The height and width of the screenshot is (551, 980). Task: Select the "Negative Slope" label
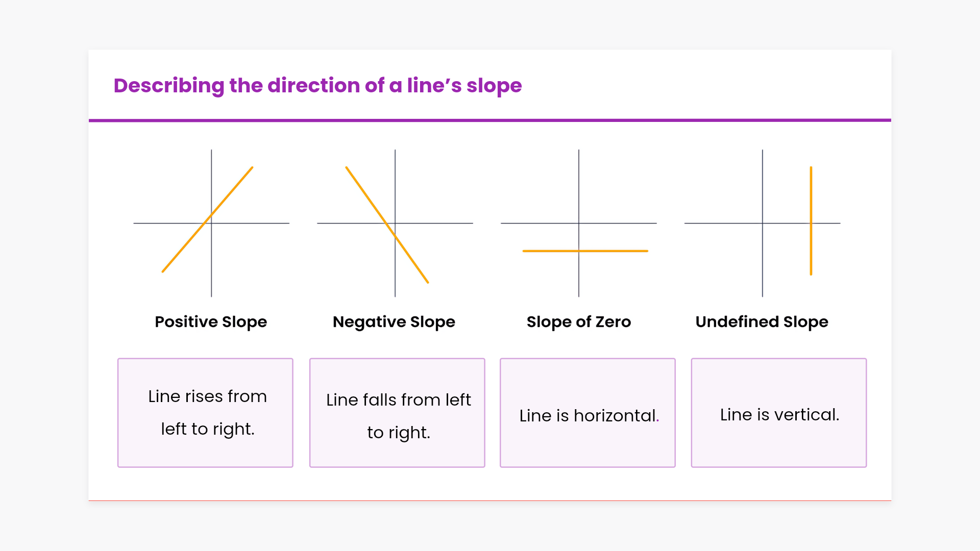coord(394,322)
